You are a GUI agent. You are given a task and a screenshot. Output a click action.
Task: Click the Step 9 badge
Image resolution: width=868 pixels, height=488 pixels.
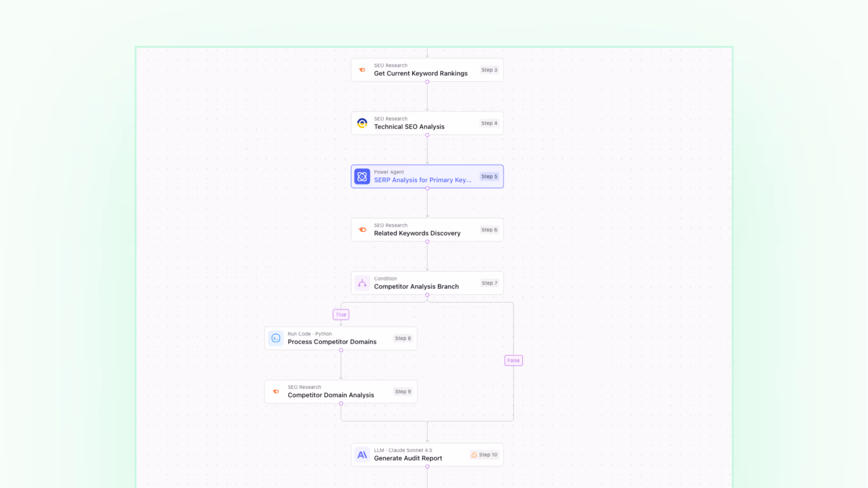403,391
